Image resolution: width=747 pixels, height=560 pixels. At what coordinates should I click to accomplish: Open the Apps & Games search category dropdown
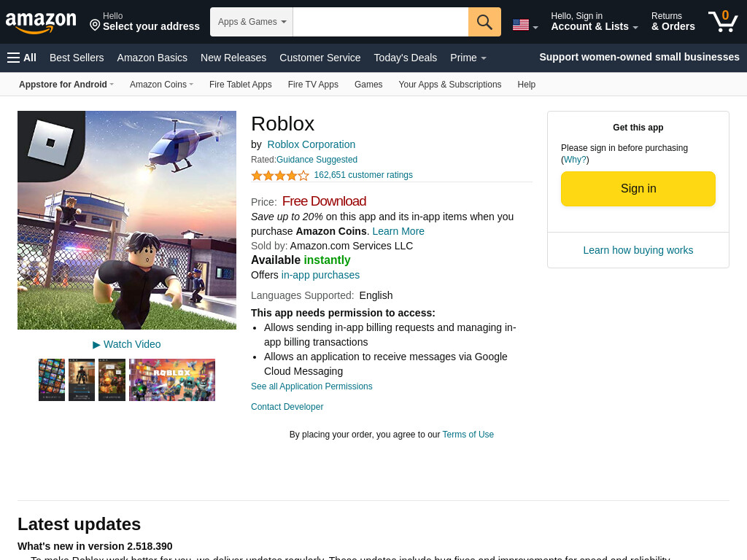(252, 22)
